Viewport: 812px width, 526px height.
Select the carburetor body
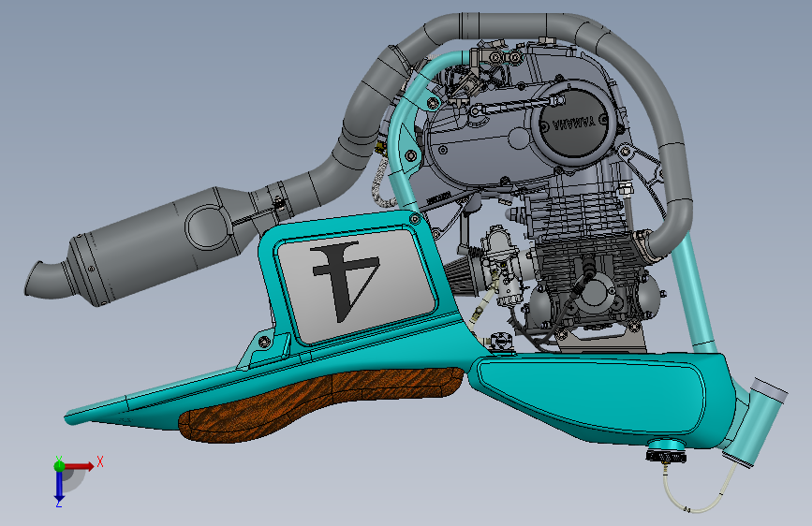(x=500, y=264)
